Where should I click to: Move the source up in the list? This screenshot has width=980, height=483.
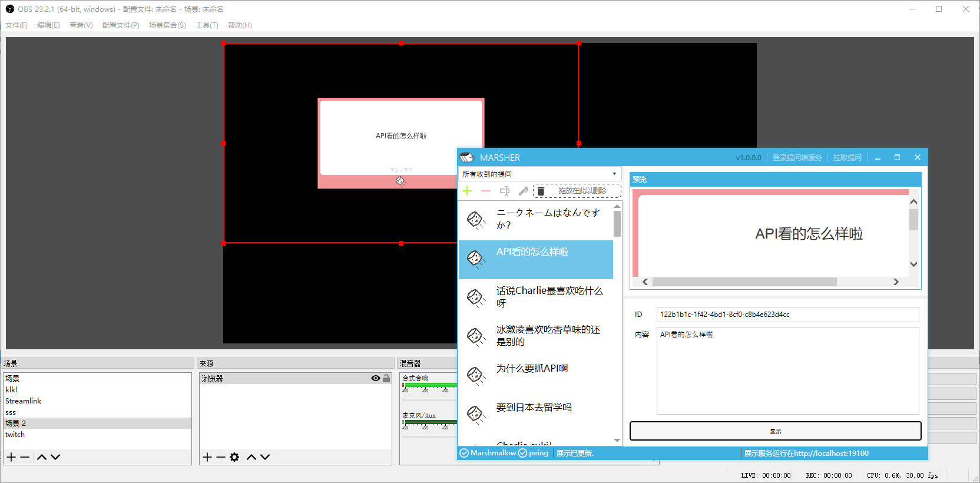[x=251, y=457]
